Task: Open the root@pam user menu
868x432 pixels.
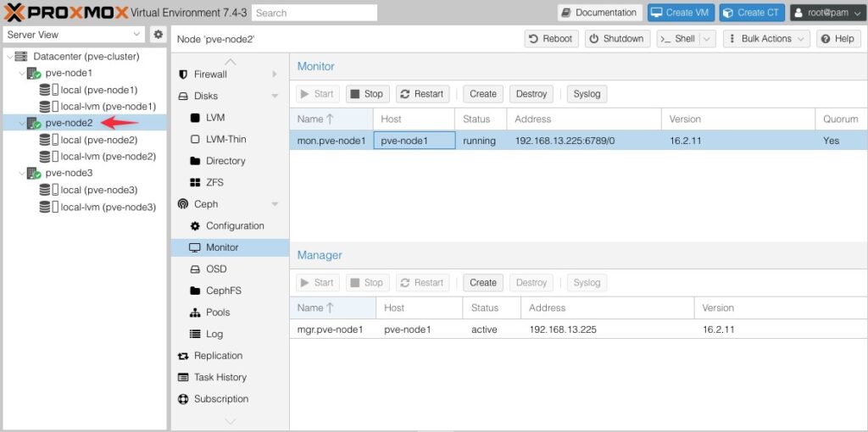Action: (827, 13)
